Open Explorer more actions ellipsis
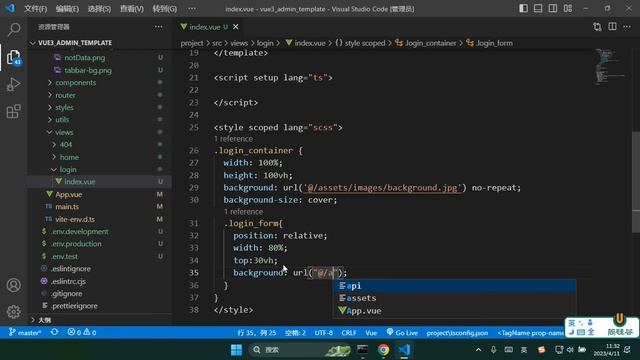 [x=158, y=27]
